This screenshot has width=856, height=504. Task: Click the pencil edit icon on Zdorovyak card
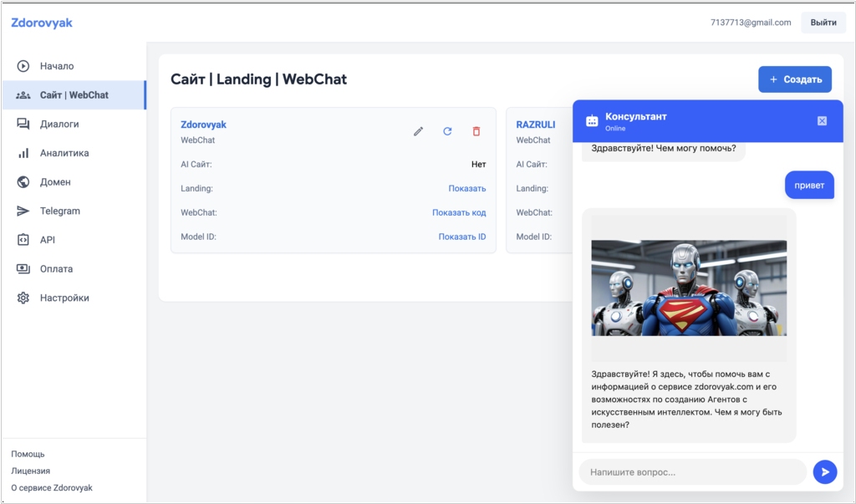[419, 131]
